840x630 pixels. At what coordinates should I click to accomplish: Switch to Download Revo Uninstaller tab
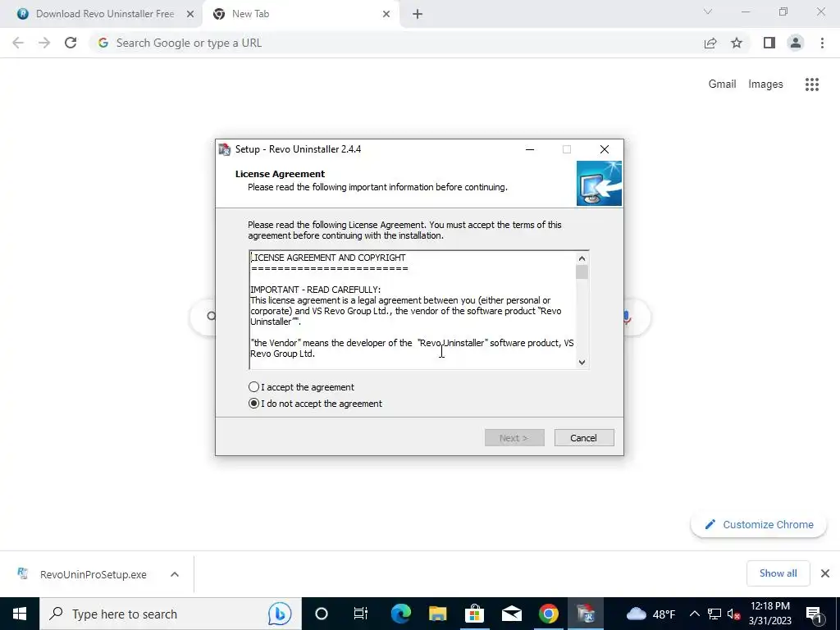(102, 14)
